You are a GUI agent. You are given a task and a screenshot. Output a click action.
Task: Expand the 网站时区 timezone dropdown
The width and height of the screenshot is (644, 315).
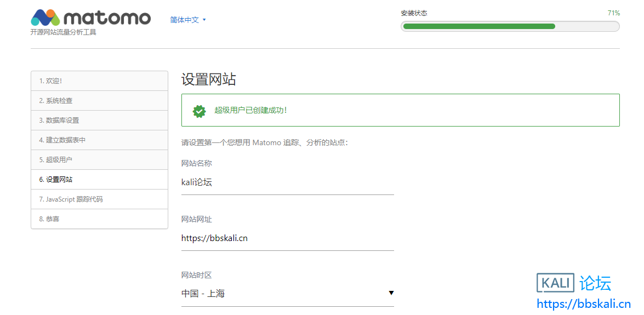click(x=287, y=294)
